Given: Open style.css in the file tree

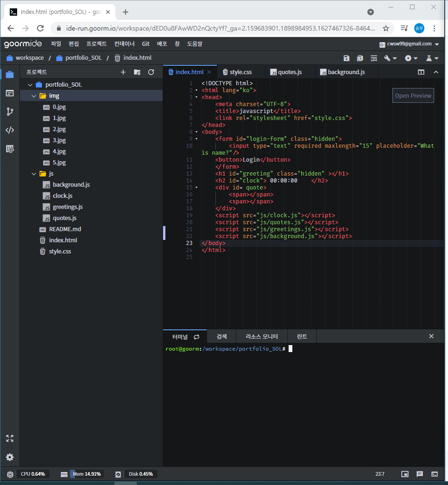Looking at the screenshot, I should pyautogui.click(x=60, y=252).
